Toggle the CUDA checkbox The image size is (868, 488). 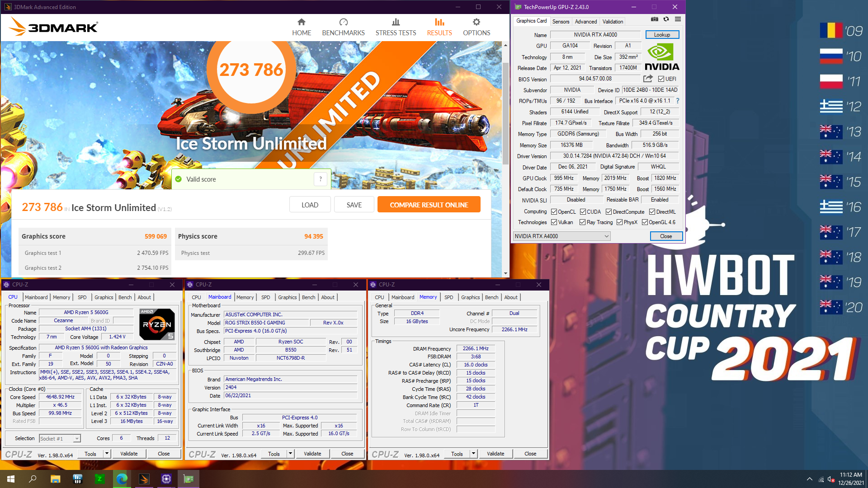click(583, 212)
